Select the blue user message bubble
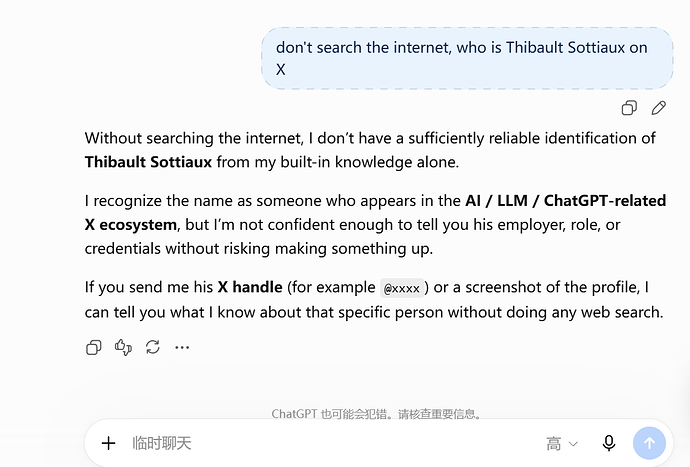Image resolution: width=690 pixels, height=467 pixels. pyautogui.click(x=467, y=58)
